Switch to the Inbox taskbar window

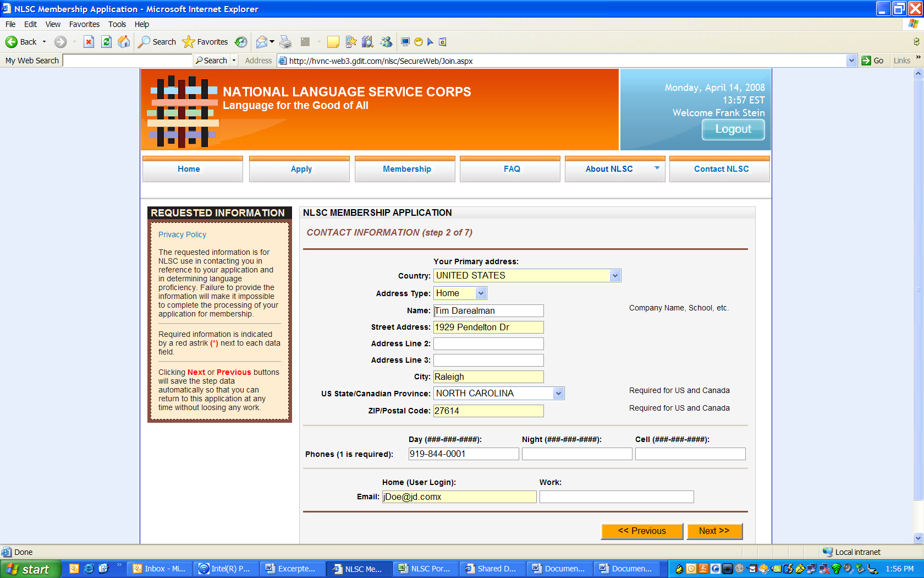[x=160, y=569]
